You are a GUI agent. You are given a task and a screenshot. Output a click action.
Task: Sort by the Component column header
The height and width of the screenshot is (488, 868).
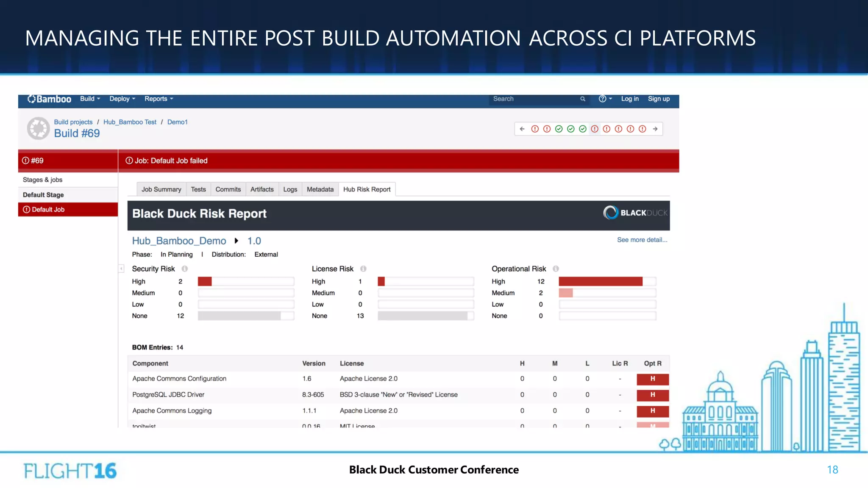click(x=150, y=363)
